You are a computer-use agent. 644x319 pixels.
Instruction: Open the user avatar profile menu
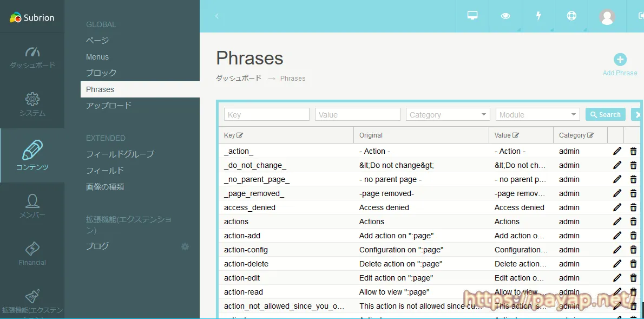(607, 16)
